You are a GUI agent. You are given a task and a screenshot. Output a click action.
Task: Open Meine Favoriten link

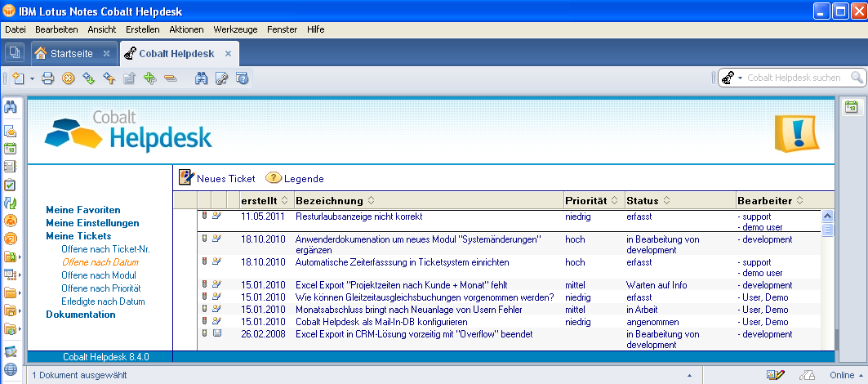pyautogui.click(x=83, y=210)
